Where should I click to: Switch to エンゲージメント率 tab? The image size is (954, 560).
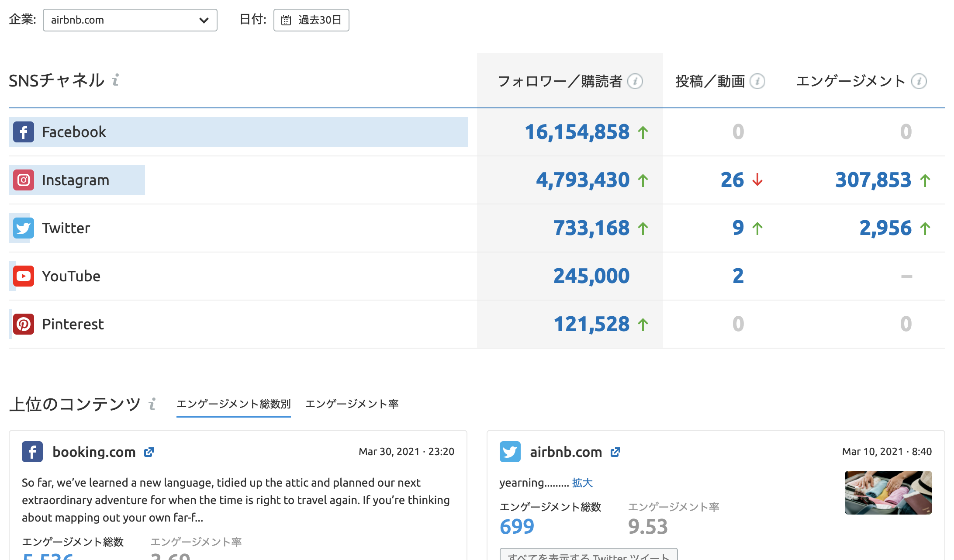(352, 404)
